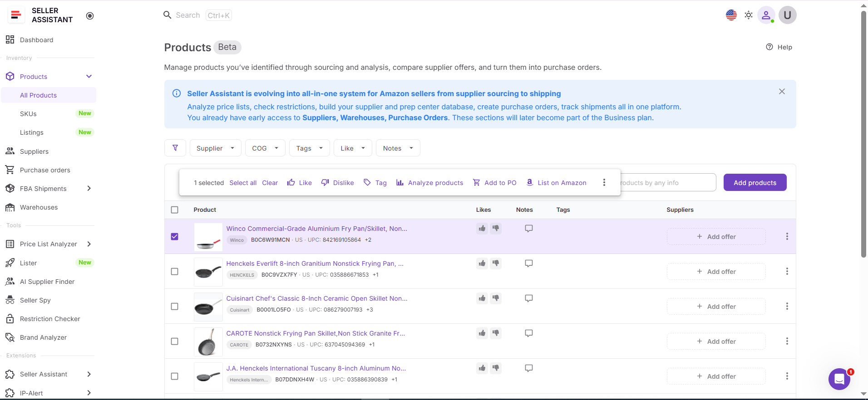Click Select all in selection toolbar

[x=243, y=183]
